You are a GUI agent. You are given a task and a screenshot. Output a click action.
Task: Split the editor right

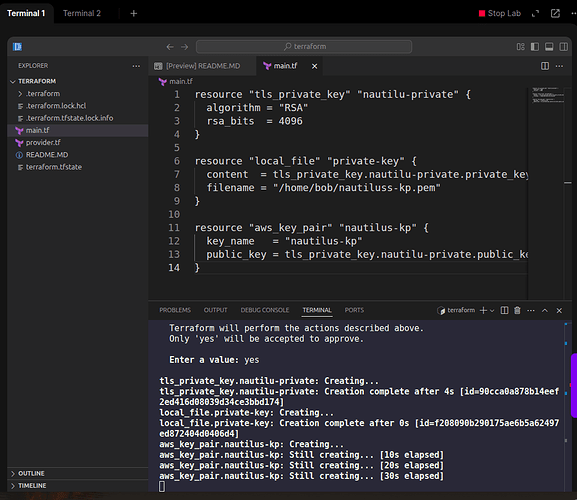pos(545,66)
